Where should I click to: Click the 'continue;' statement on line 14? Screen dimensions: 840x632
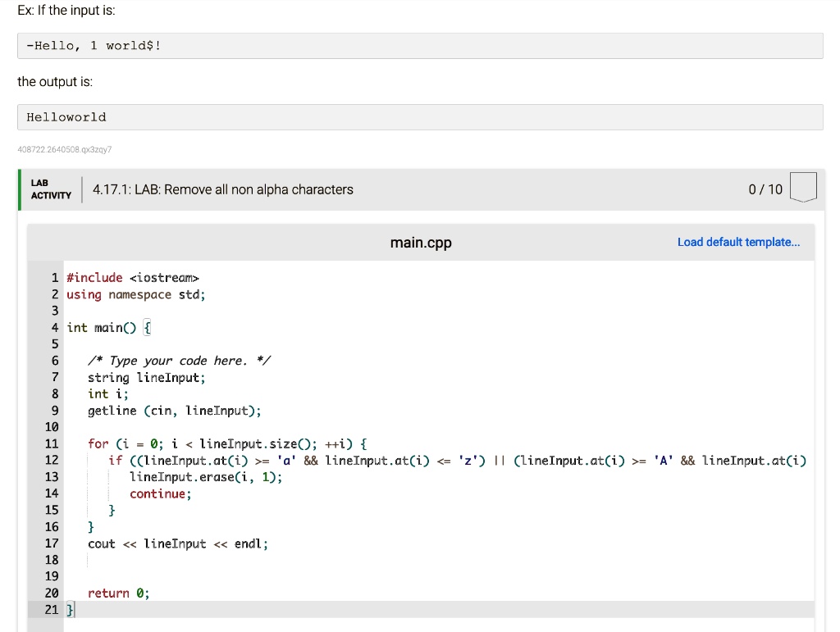click(160, 493)
